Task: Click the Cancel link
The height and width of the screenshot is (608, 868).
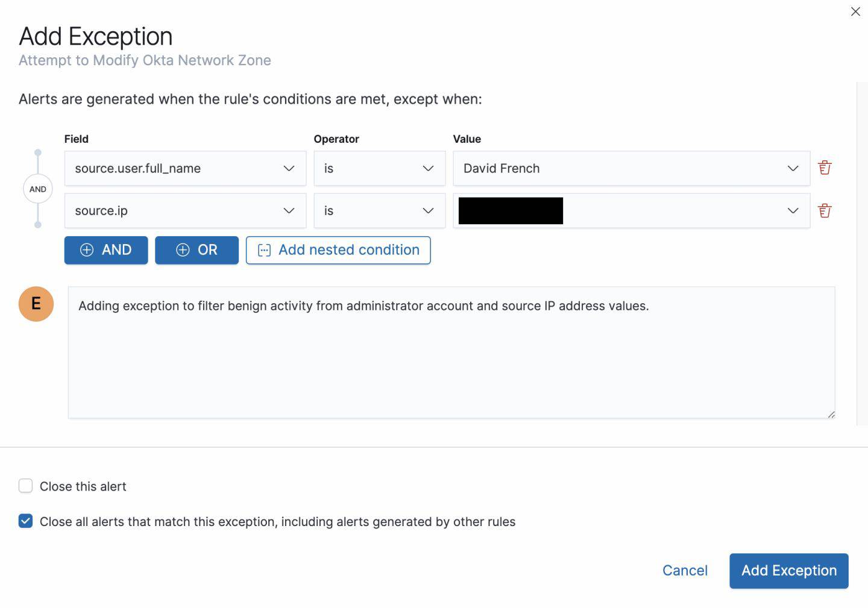Action: (685, 571)
